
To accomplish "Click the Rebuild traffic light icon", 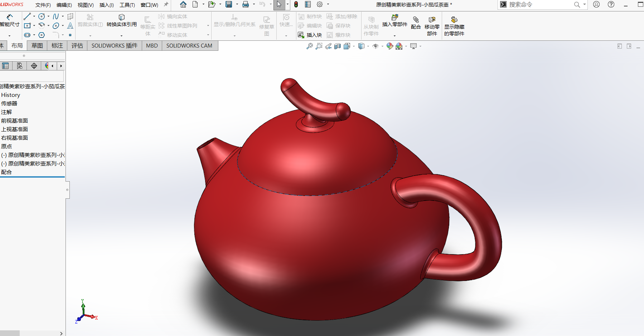I will coord(296,5).
